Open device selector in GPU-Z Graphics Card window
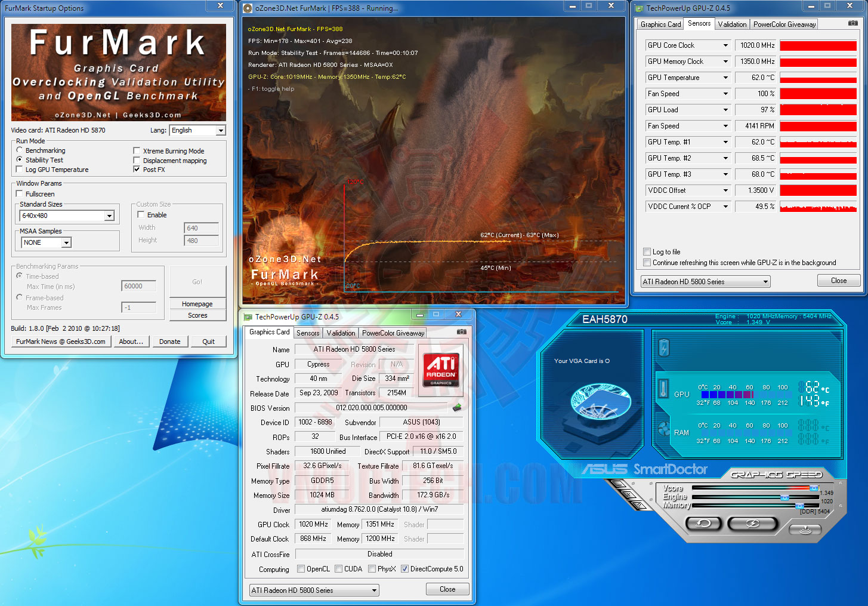 tap(314, 590)
